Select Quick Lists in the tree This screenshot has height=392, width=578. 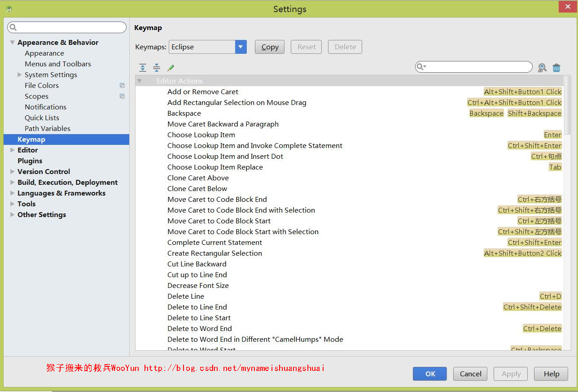tap(42, 118)
